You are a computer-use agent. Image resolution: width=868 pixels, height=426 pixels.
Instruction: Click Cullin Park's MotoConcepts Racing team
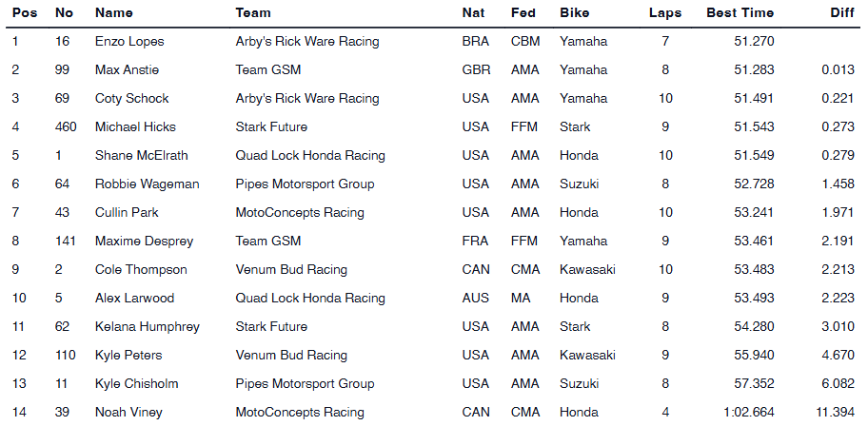coord(300,213)
